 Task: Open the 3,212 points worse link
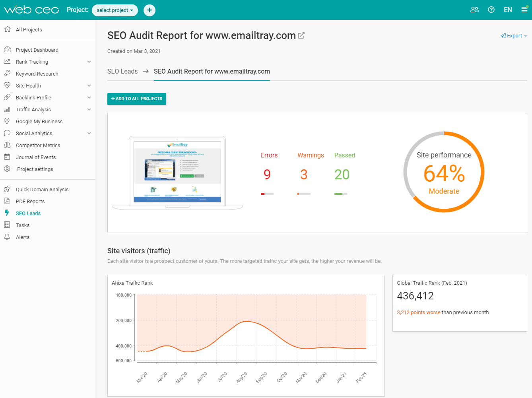[418, 312]
